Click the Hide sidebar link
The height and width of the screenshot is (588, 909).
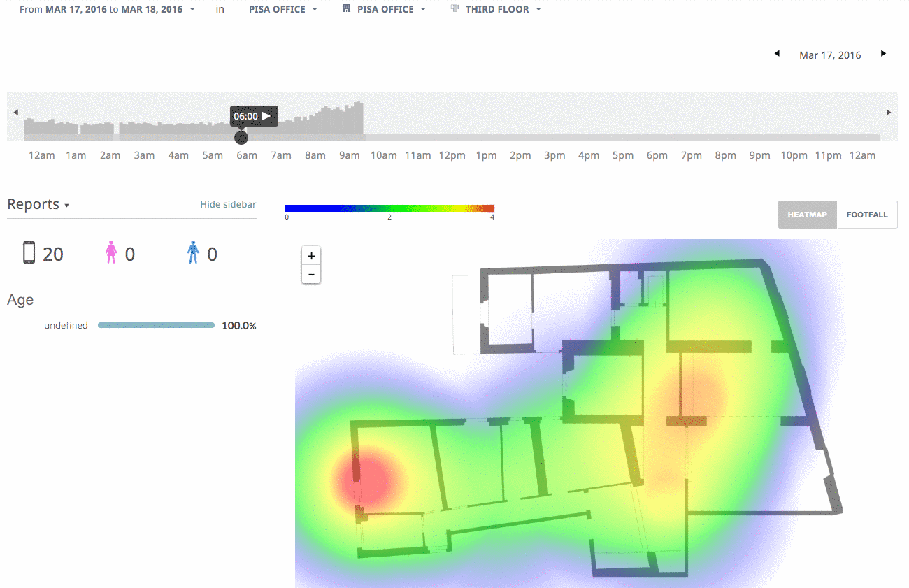pos(228,205)
